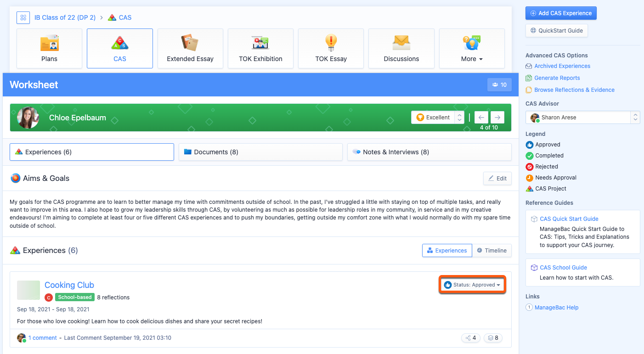Click the layers count 8 badge

(x=493, y=338)
